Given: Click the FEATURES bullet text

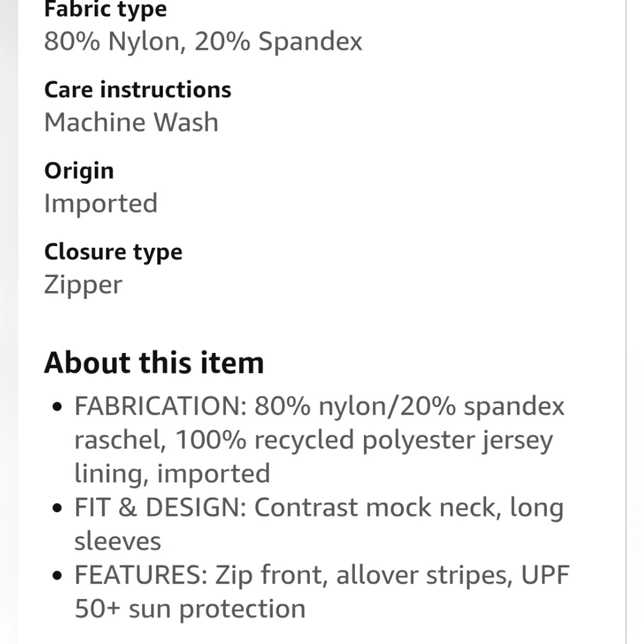Looking at the screenshot, I should click(x=322, y=591).
